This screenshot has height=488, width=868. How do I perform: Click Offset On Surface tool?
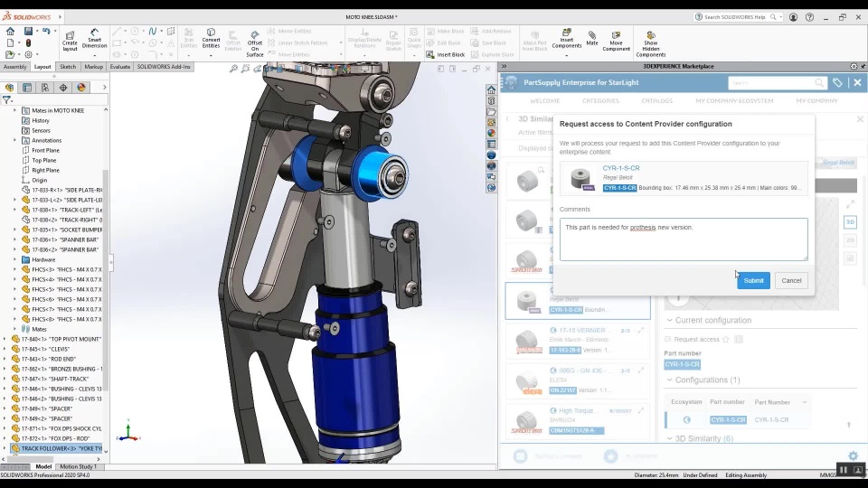255,43
